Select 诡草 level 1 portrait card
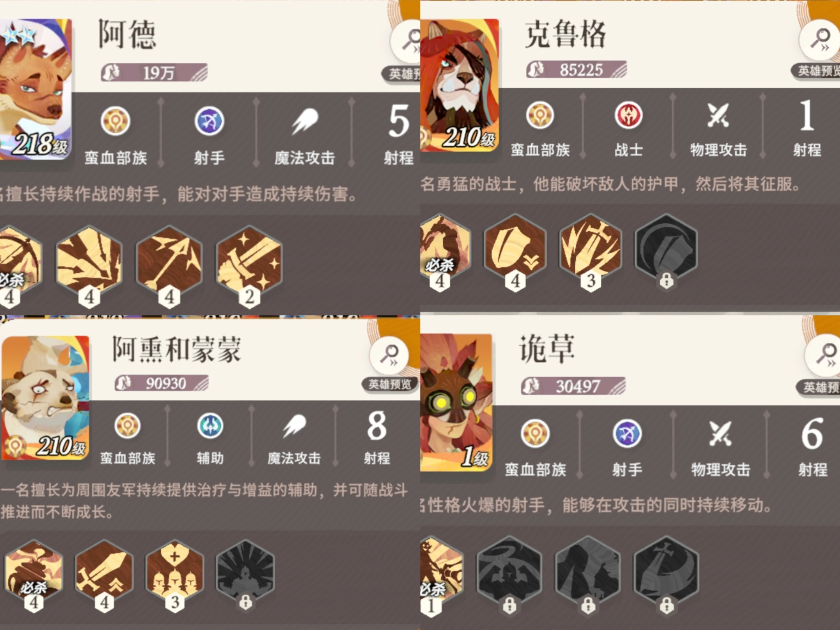Viewport: 840px width, 630px height. pyautogui.click(x=457, y=403)
